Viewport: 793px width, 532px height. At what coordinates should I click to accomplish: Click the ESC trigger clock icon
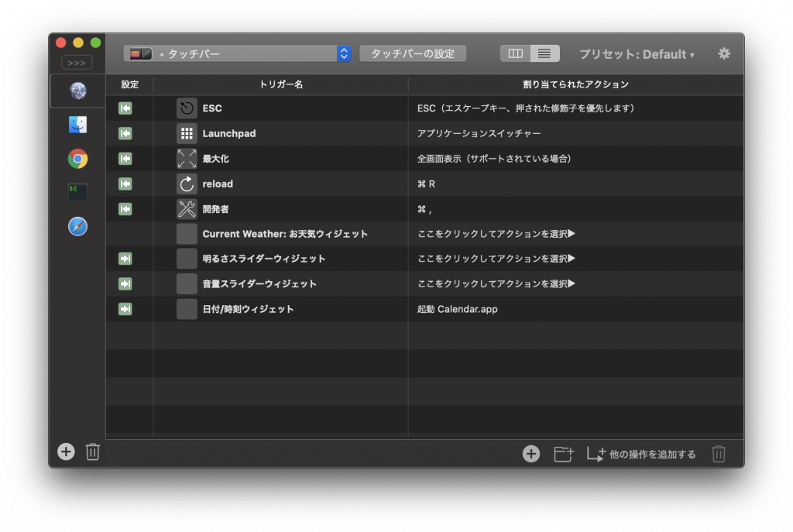tap(187, 108)
